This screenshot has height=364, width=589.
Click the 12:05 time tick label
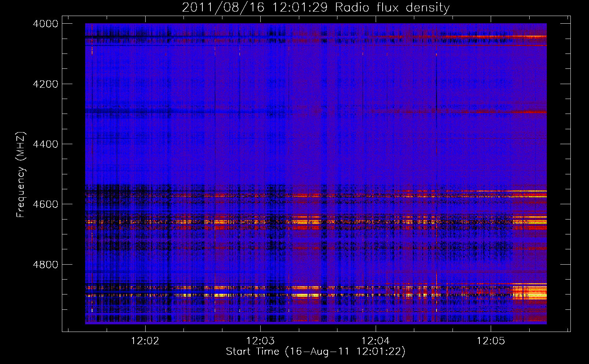pos(491,341)
